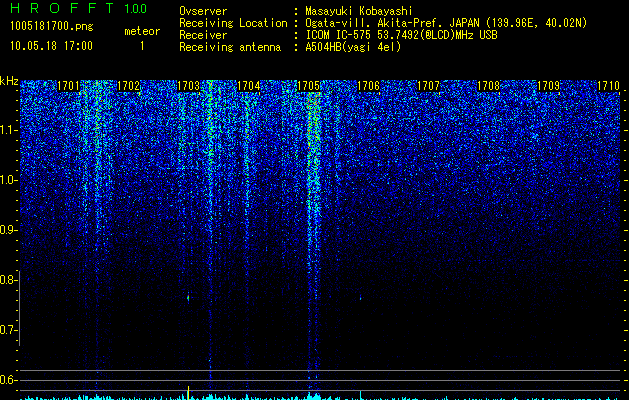629x400 pixels.
Task: Click the yellow amplitude spike at the bottom
Action: (188, 392)
